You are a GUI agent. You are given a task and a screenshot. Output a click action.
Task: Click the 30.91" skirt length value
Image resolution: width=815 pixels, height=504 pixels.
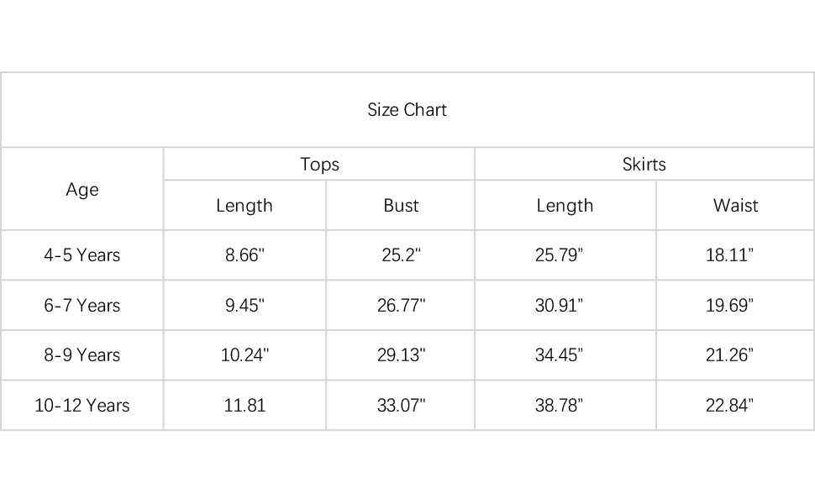click(x=559, y=306)
